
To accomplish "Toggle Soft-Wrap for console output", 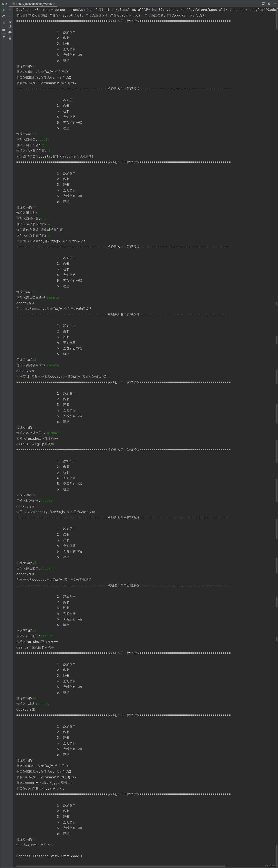I will pos(10,21).
